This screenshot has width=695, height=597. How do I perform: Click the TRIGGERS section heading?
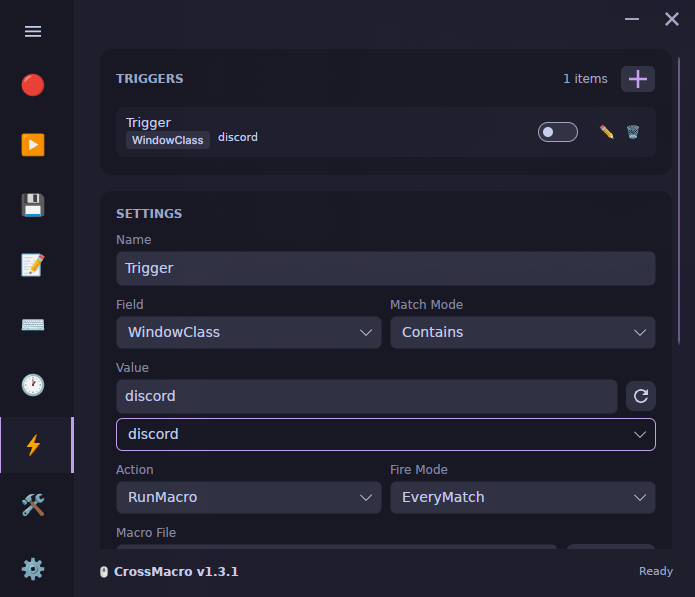149,78
